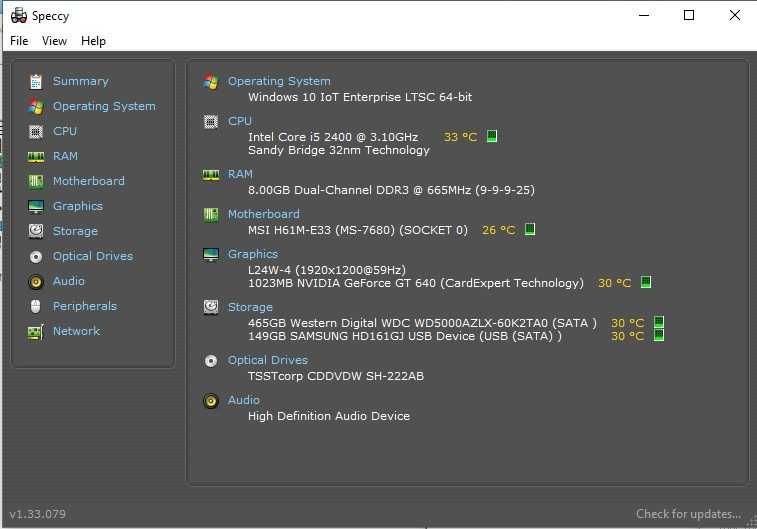Select the text Windows 10 IoT Enterprise LTSC 64-bit

pyautogui.click(x=360, y=97)
